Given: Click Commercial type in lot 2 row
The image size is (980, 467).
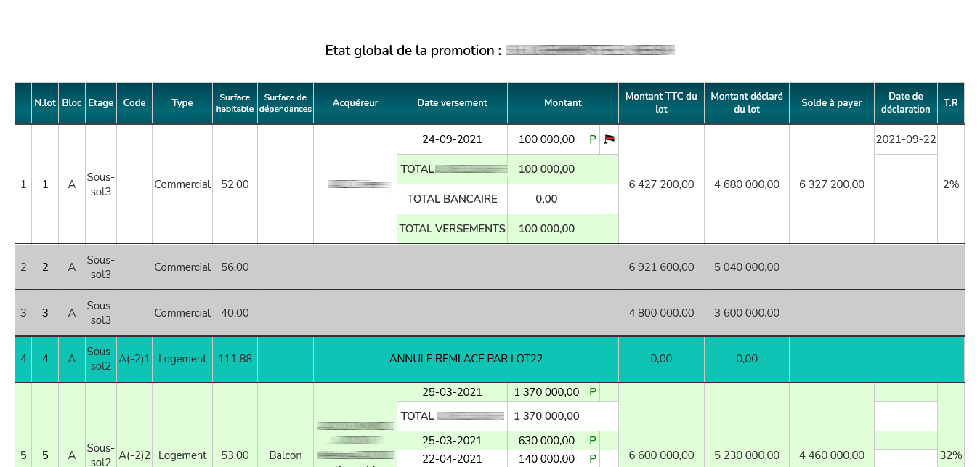Looking at the screenshot, I should pyautogui.click(x=182, y=267).
